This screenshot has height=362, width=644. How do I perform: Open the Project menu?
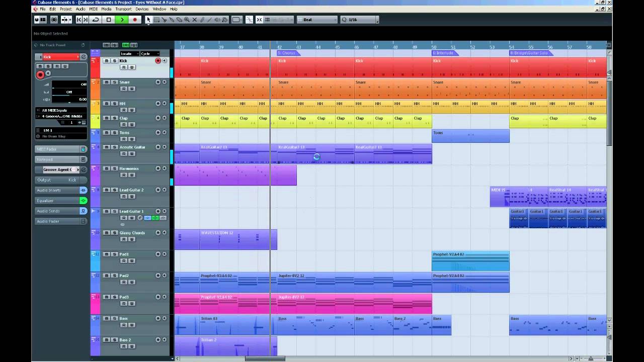pyautogui.click(x=66, y=9)
